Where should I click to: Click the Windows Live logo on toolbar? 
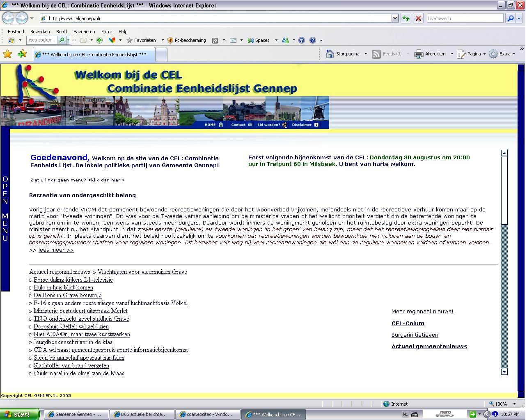pos(11,40)
